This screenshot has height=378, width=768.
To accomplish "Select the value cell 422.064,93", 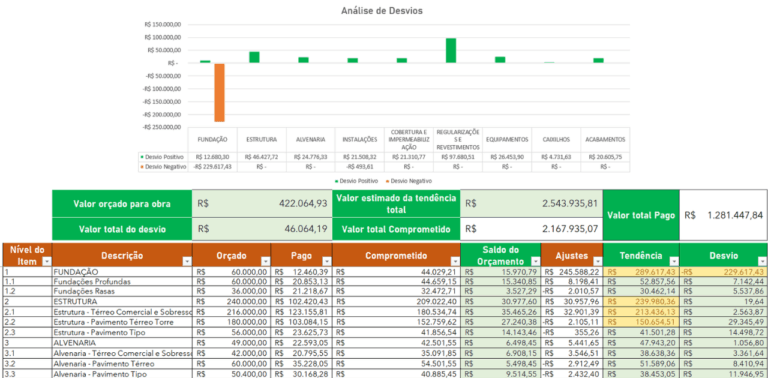I will pos(262,204).
